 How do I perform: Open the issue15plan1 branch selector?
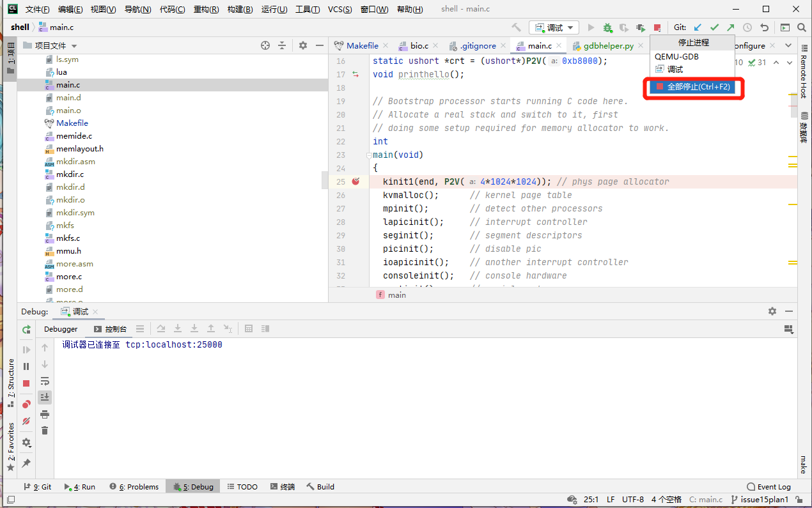click(x=763, y=500)
